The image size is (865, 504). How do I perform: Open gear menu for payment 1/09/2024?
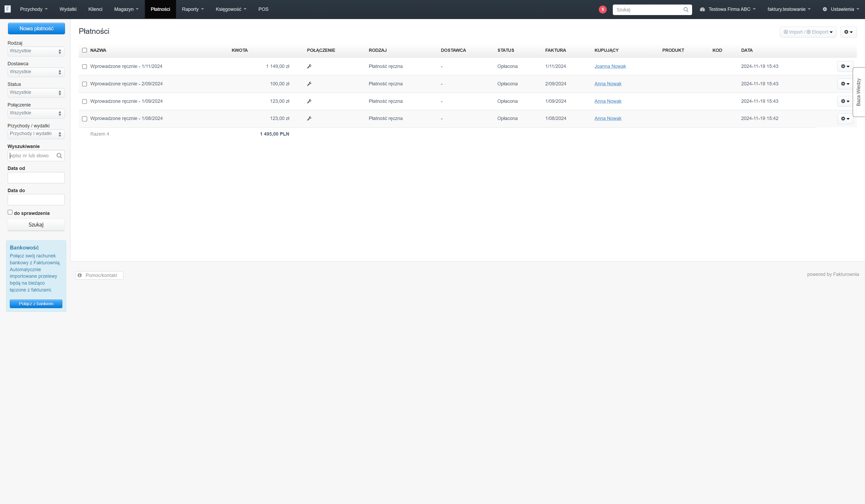pyautogui.click(x=845, y=101)
